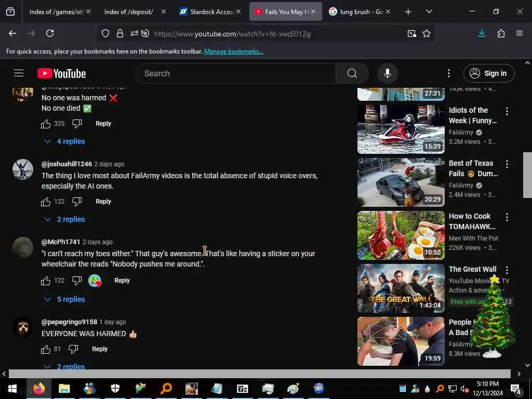Like the @joshuahill1246 comment

click(x=46, y=202)
